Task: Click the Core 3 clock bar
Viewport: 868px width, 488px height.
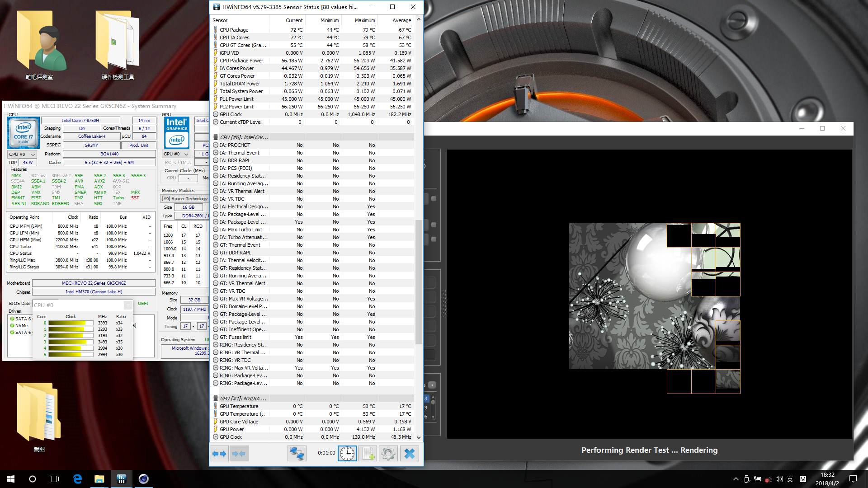Action: pos(71,342)
